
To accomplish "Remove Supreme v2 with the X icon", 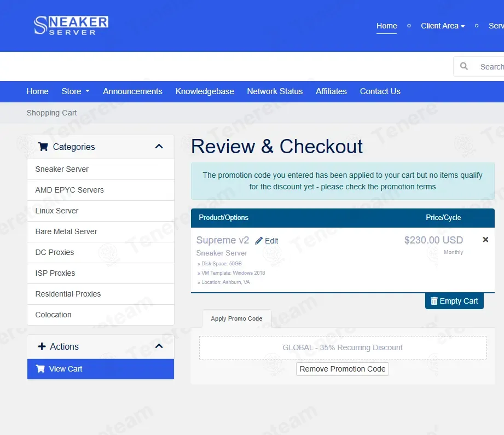I will [x=485, y=240].
